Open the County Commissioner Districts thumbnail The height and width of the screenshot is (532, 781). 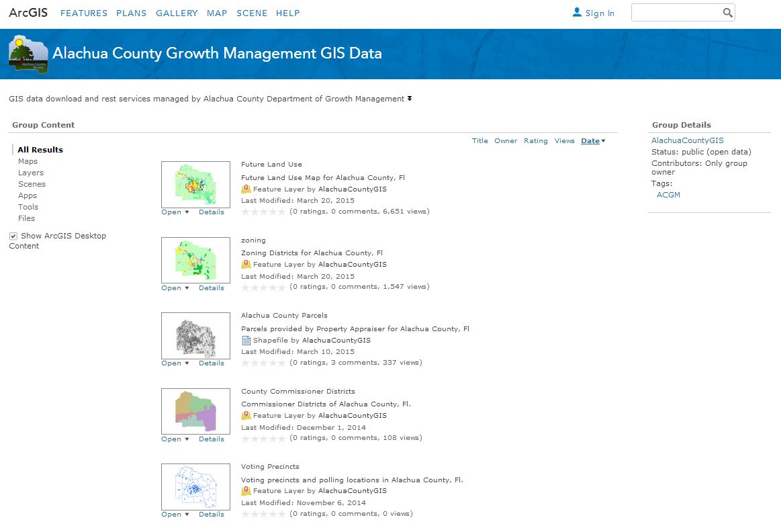195,411
